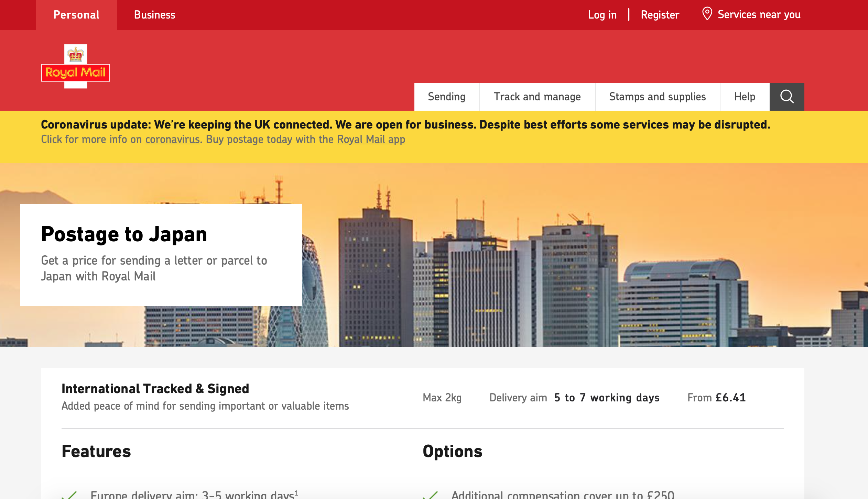
Task: Click the Postage to Japan heading
Action: point(124,234)
